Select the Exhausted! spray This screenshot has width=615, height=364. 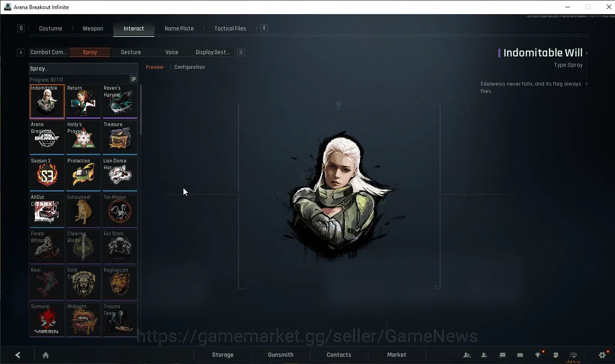pyautogui.click(x=83, y=210)
